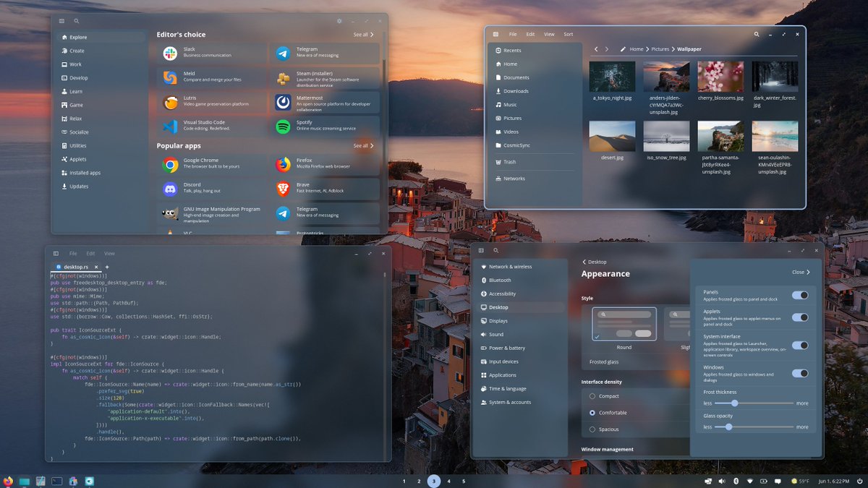Viewport: 868px width, 488px height.
Task: Open Bluetooth applet in panel
Action: click(736, 481)
